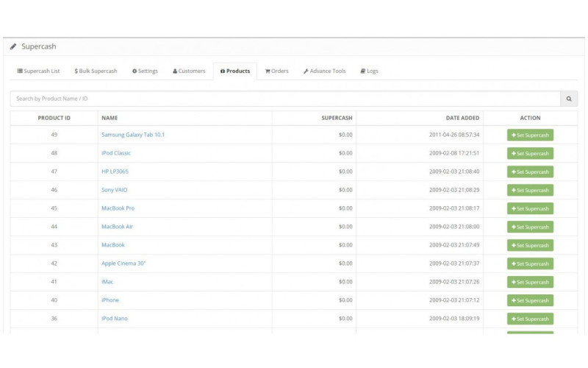Open the Apple Cinema 30" product link
Viewport: 588px width, 368px height.
coord(123,263)
